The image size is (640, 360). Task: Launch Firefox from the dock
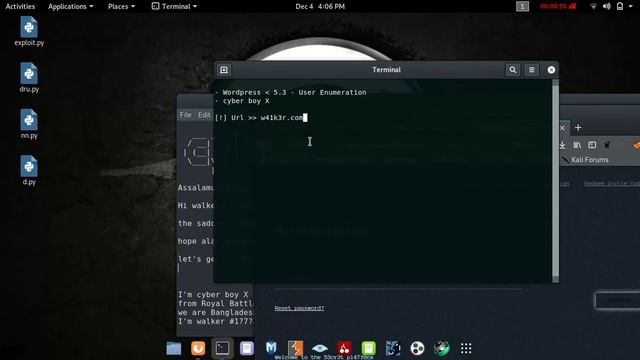tap(198, 348)
